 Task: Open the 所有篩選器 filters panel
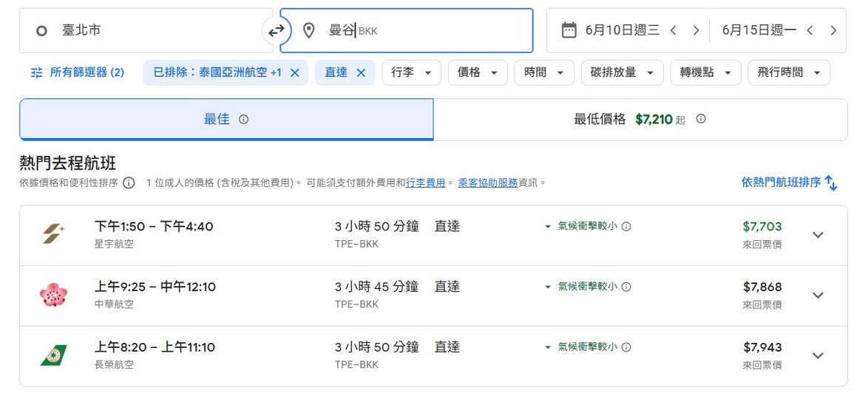pos(78,72)
